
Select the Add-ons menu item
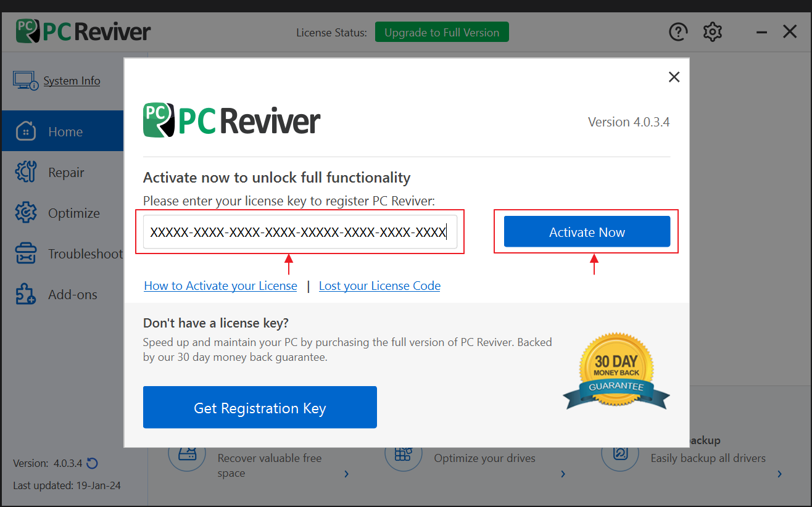pos(62,294)
